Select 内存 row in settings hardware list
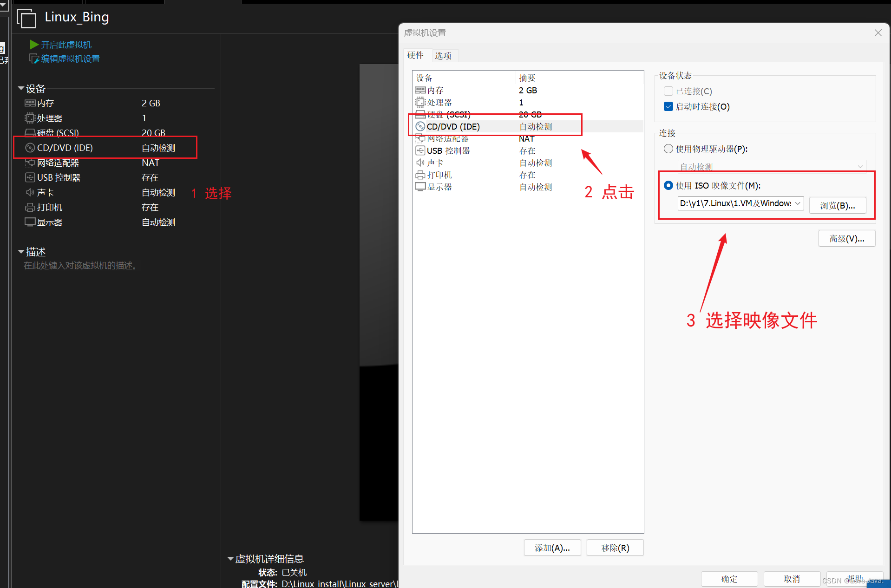Image resolution: width=891 pixels, height=588 pixels. tap(528, 90)
